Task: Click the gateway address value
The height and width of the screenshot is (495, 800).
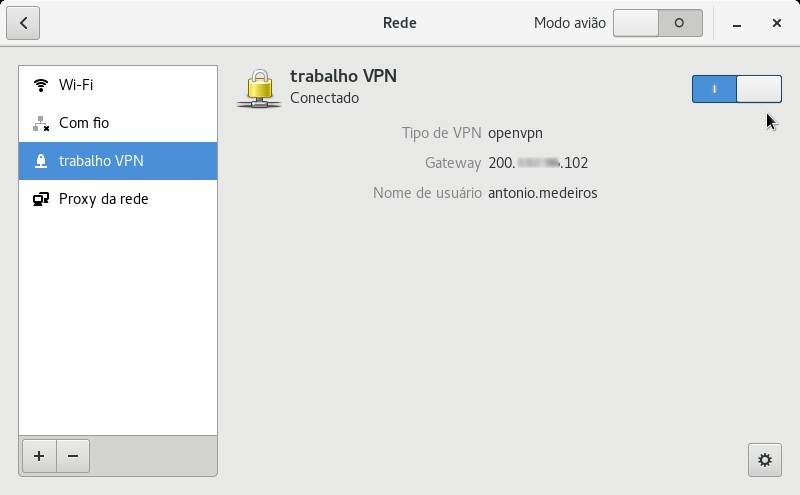Action: [538, 163]
